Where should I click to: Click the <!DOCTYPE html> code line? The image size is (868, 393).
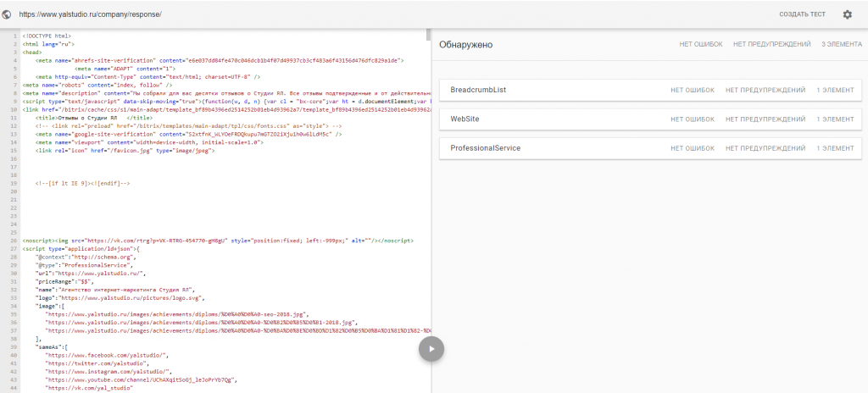point(47,36)
